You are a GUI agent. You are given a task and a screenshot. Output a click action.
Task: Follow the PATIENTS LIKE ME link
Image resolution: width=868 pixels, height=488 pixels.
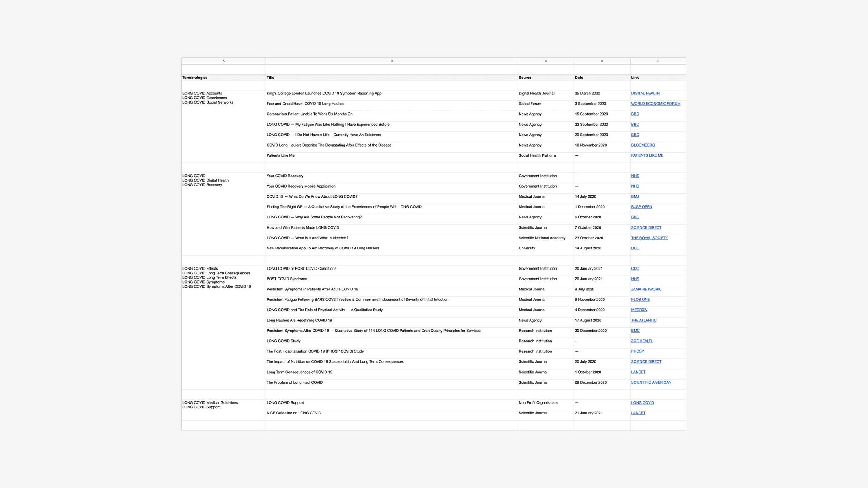[x=647, y=156]
